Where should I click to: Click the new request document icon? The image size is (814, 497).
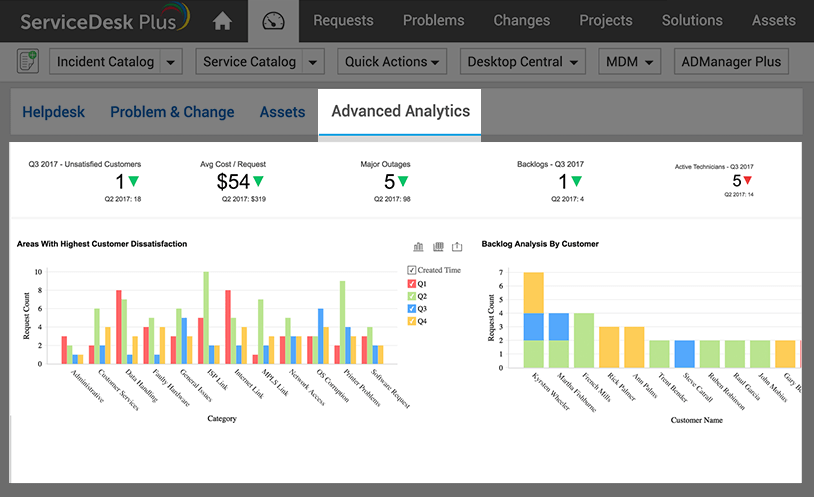click(28, 62)
